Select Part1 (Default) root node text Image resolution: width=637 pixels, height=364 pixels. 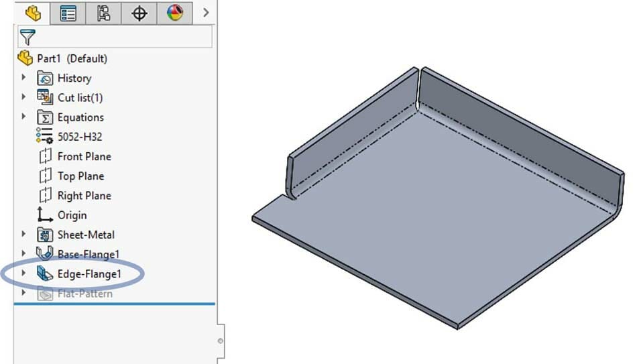tap(72, 58)
